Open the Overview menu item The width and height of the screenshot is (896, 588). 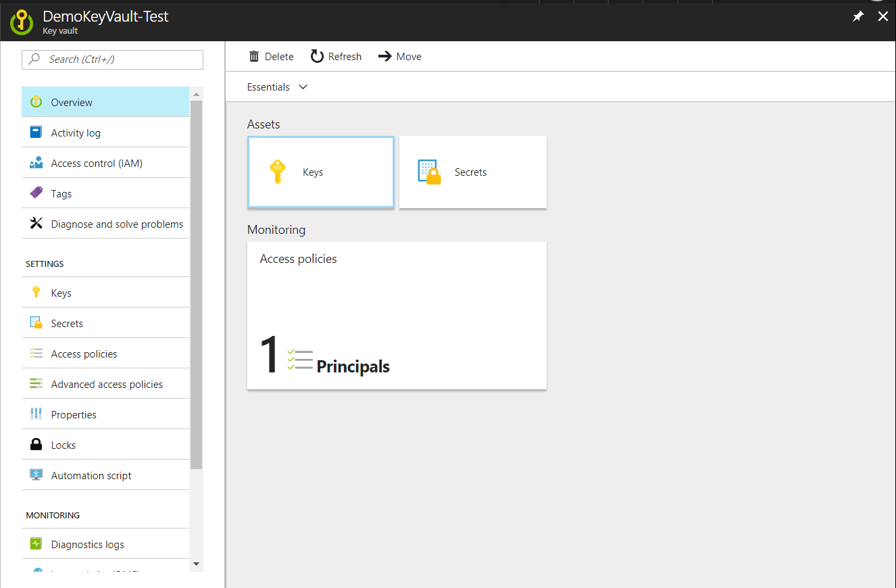click(x=105, y=102)
